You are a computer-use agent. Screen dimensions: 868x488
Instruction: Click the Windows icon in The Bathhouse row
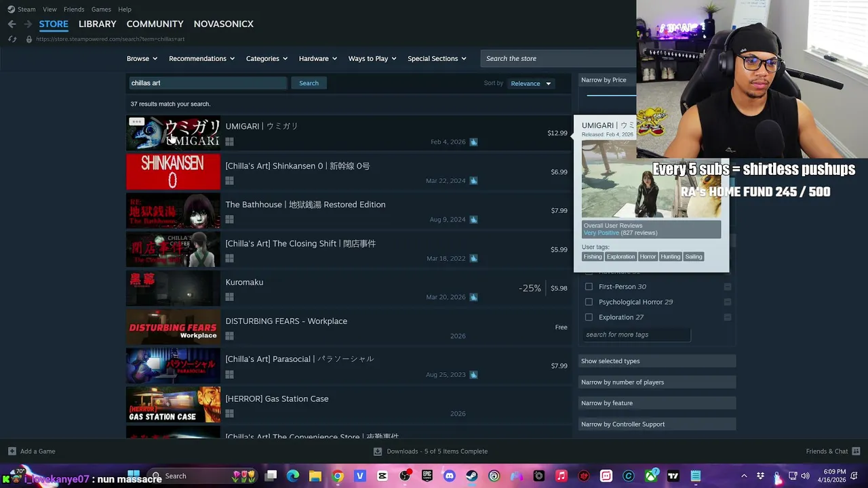(x=229, y=219)
